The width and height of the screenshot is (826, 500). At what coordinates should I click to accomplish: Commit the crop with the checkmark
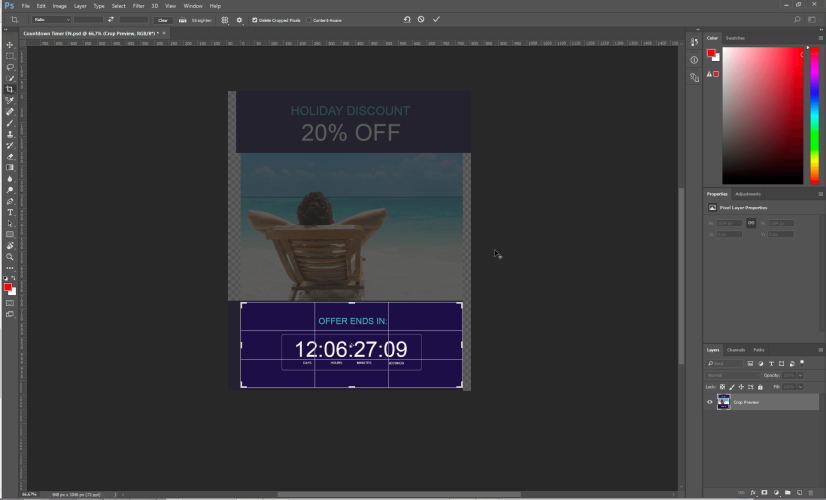tap(436, 19)
